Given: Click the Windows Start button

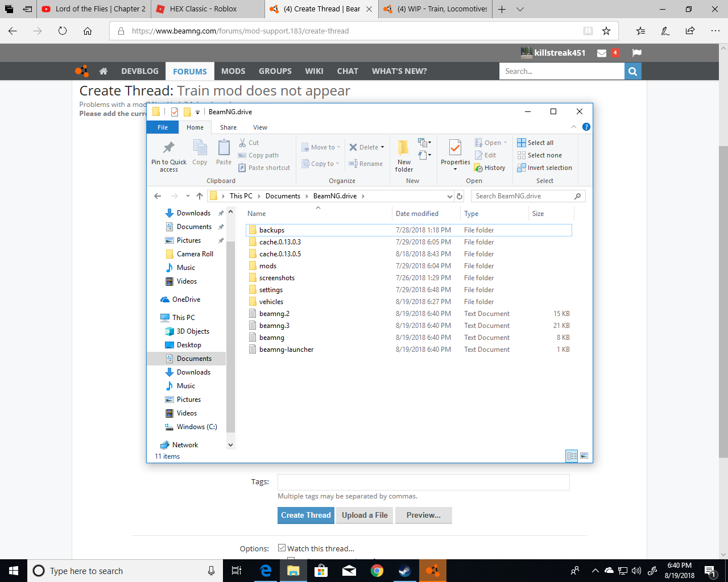Looking at the screenshot, I should coord(14,571).
